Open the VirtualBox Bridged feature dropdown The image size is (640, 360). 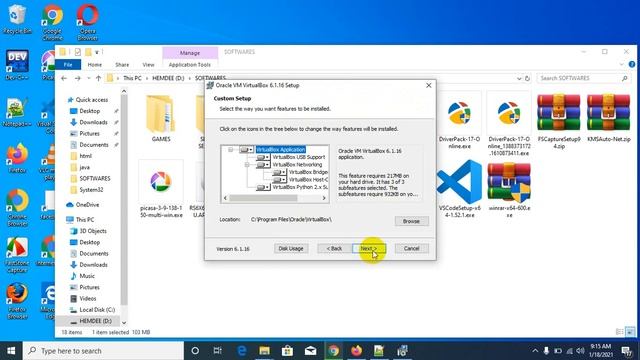coord(279,172)
